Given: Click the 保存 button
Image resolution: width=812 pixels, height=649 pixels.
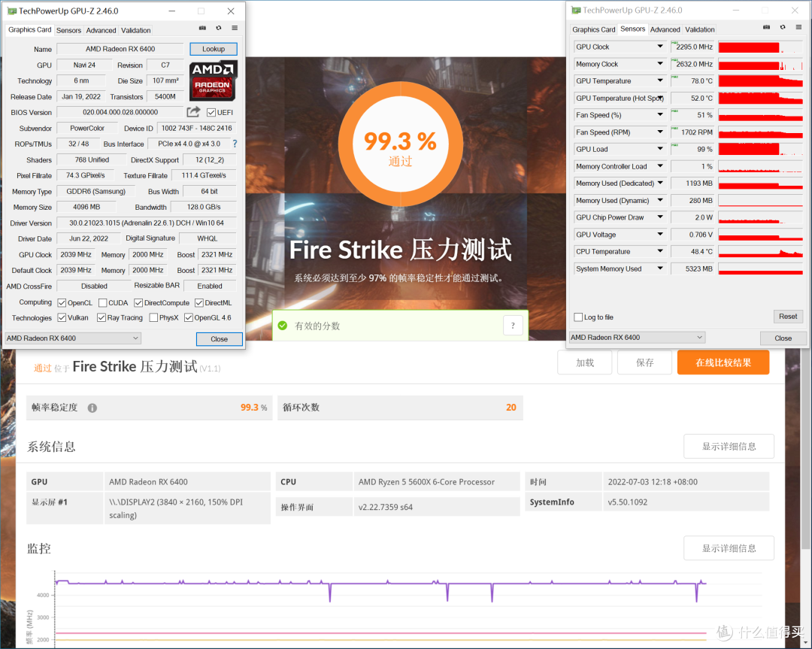Looking at the screenshot, I should (x=645, y=362).
